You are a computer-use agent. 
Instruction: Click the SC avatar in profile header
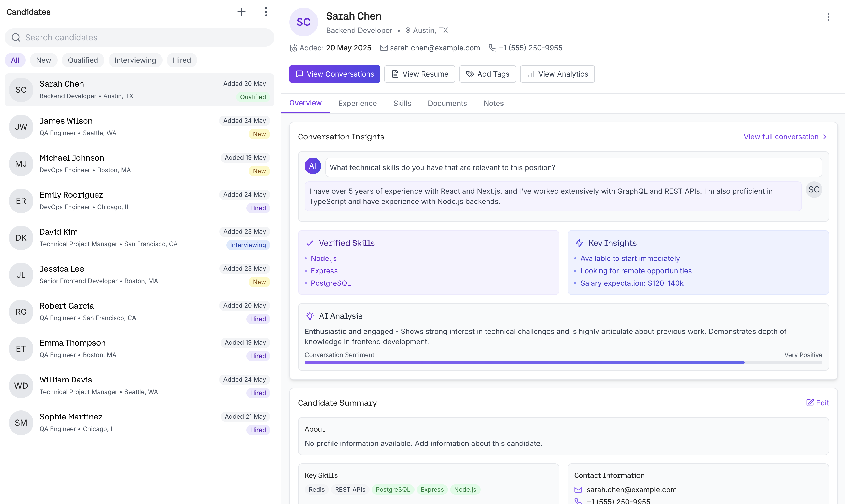[303, 22]
